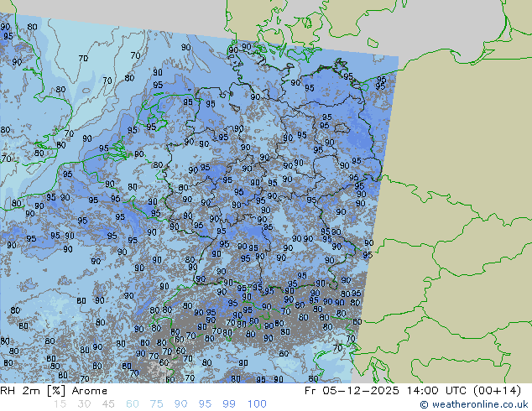532x411 pixels.
Task: Click the legend value 95
Action: click(x=205, y=404)
